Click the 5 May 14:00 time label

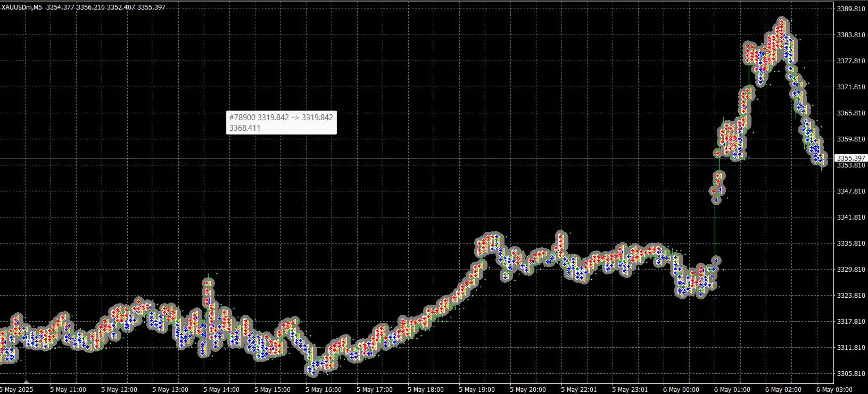tap(221, 390)
